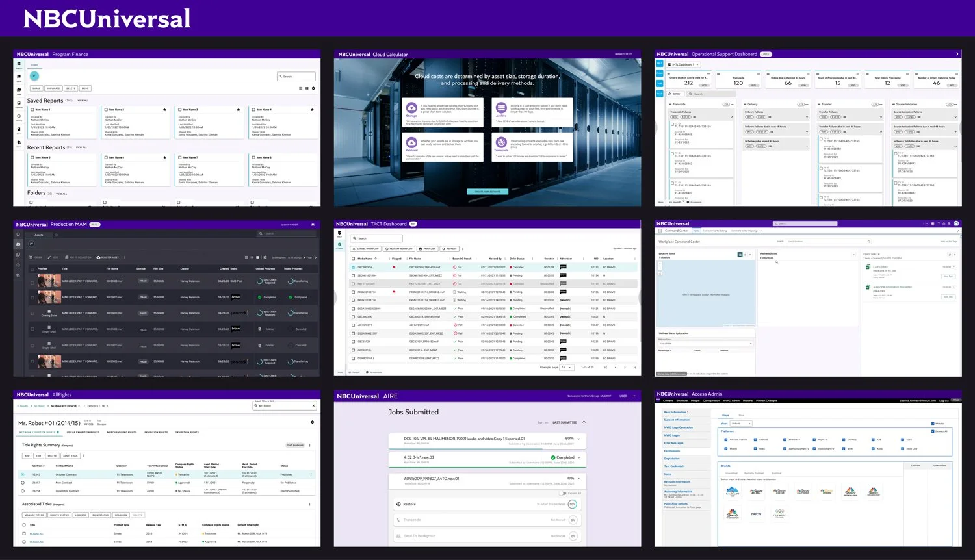
Task: Click the search titles field in AllRights
Action: pos(285,405)
